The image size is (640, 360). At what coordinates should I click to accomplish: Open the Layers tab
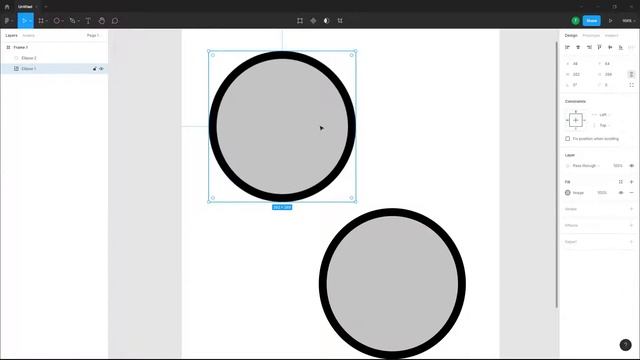tap(11, 36)
